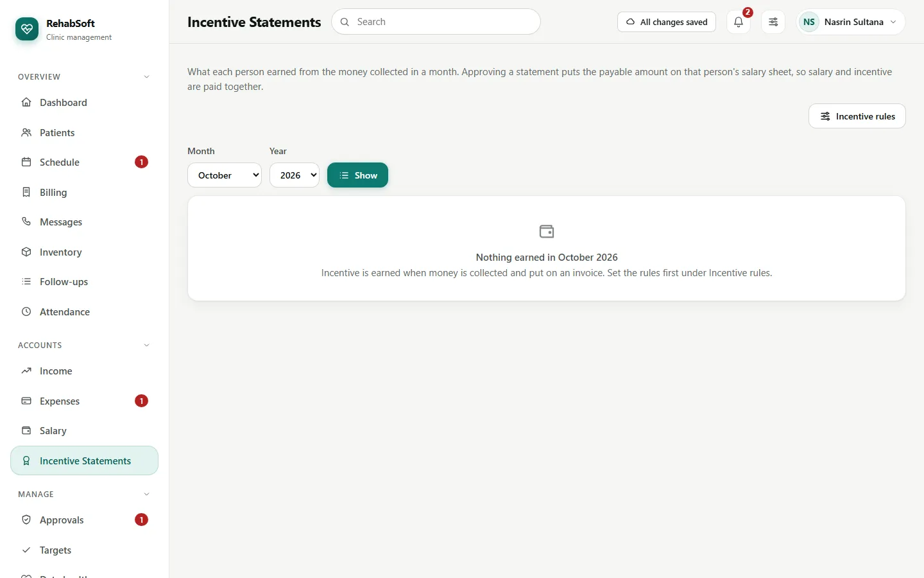924x578 pixels.
Task: Click the Patients people icon
Action: pos(26,132)
